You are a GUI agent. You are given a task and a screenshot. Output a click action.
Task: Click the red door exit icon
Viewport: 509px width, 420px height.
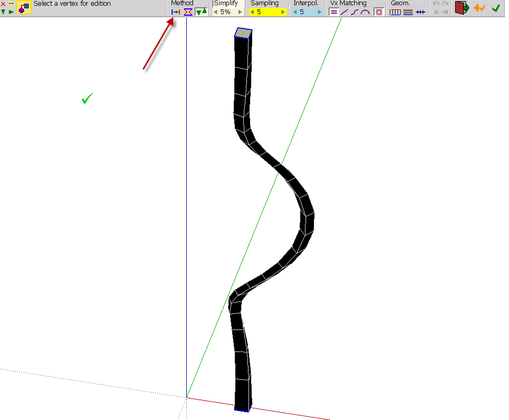pos(461,7)
